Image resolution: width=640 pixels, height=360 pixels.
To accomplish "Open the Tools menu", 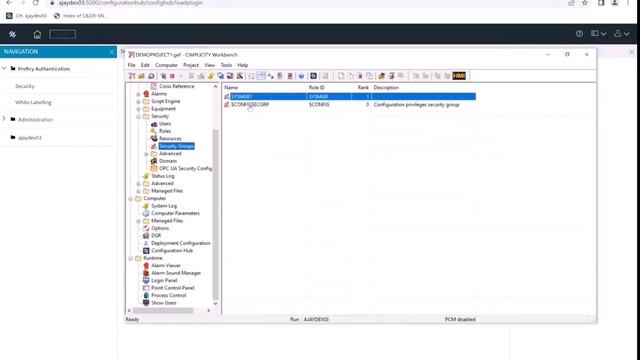I will (226, 65).
